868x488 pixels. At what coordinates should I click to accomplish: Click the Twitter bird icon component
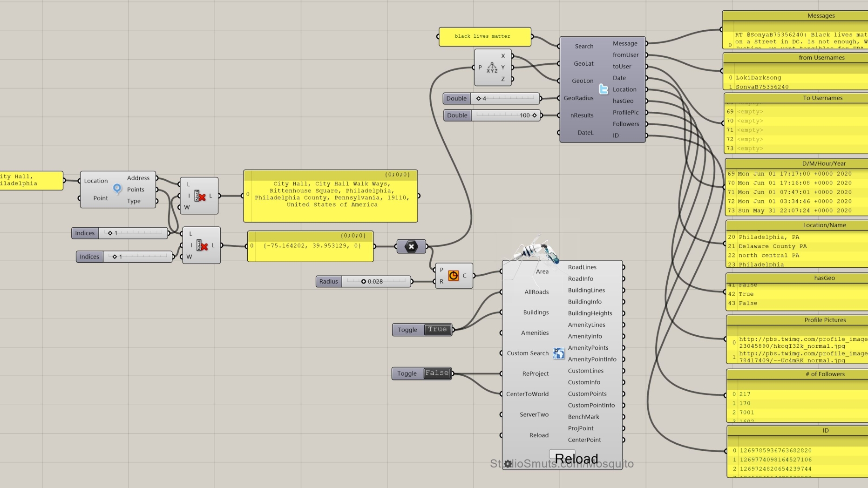coord(604,89)
